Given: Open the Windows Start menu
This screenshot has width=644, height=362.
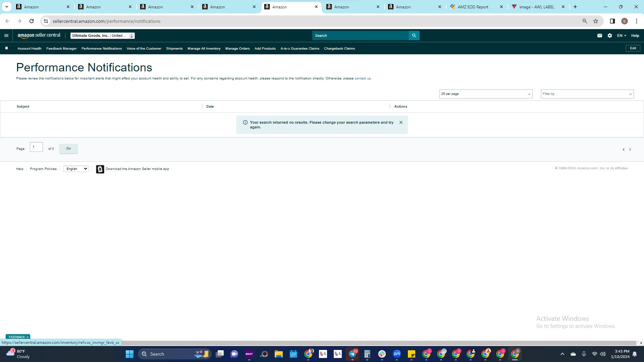Looking at the screenshot, I should pyautogui.click(x=129, y=354).
